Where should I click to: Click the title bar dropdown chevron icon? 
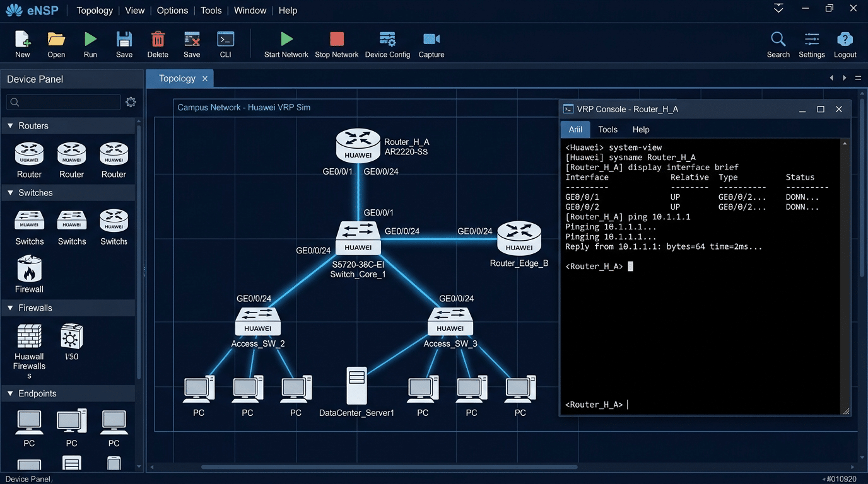tap(778, 8)
